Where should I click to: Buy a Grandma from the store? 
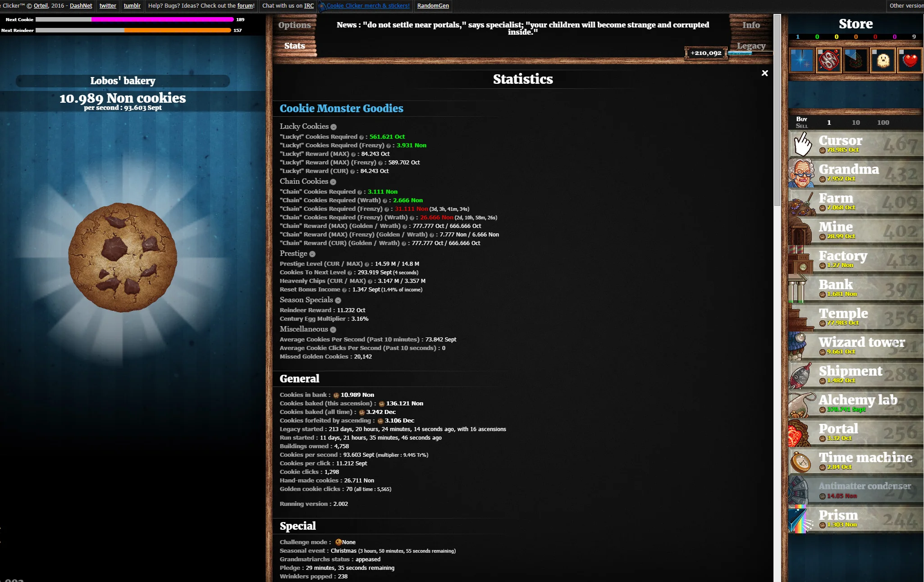(854, 173)
